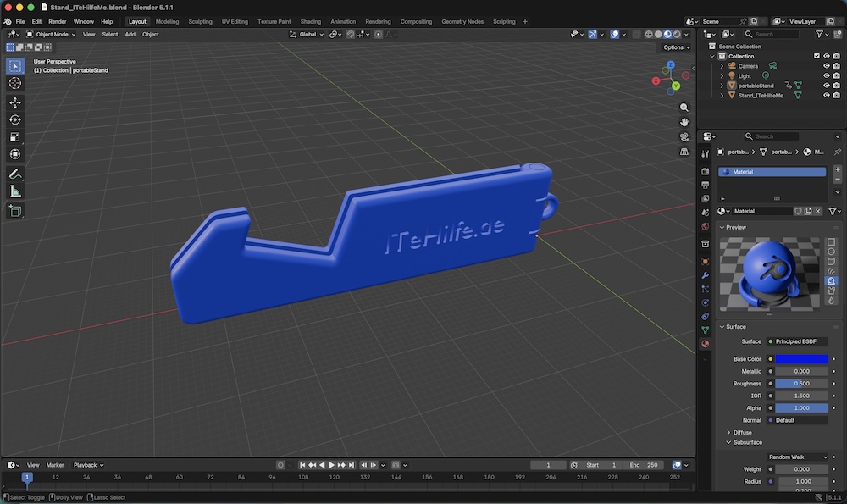The image size is (847, 504).
Task: Open the World properties tab
Action: (x=705, y=226)
